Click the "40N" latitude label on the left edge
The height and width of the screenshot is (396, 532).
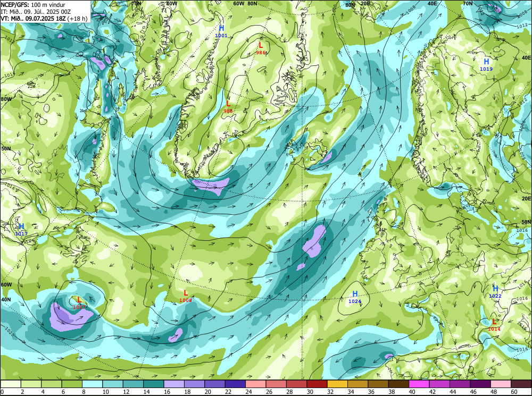pos(6,300)
